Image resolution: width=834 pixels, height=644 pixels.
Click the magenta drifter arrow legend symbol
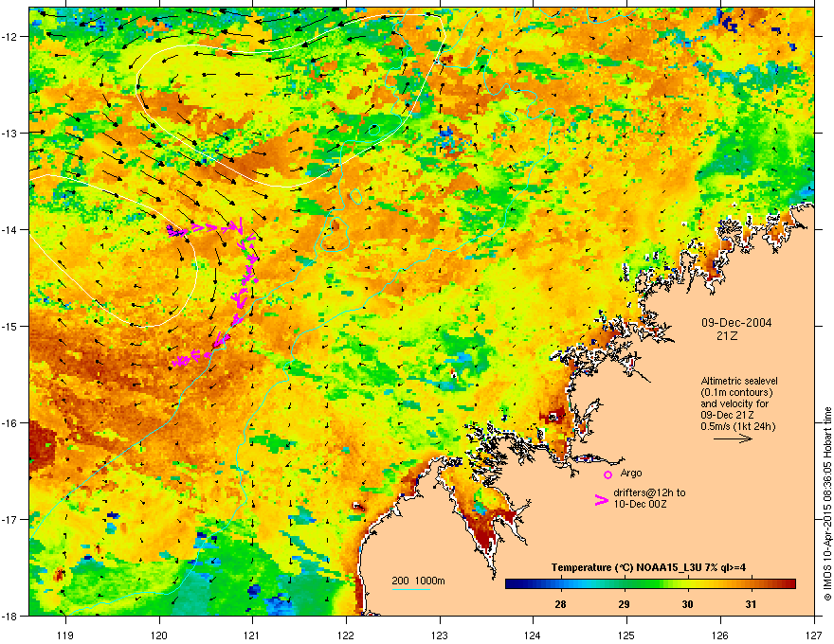pos(602,499)
